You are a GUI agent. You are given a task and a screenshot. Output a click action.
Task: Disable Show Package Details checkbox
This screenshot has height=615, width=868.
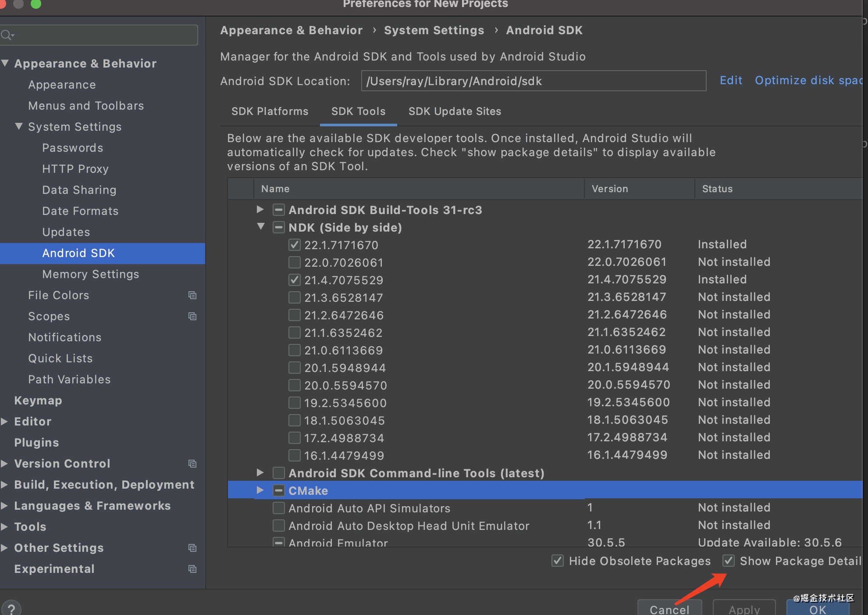(x=729, y=561)
